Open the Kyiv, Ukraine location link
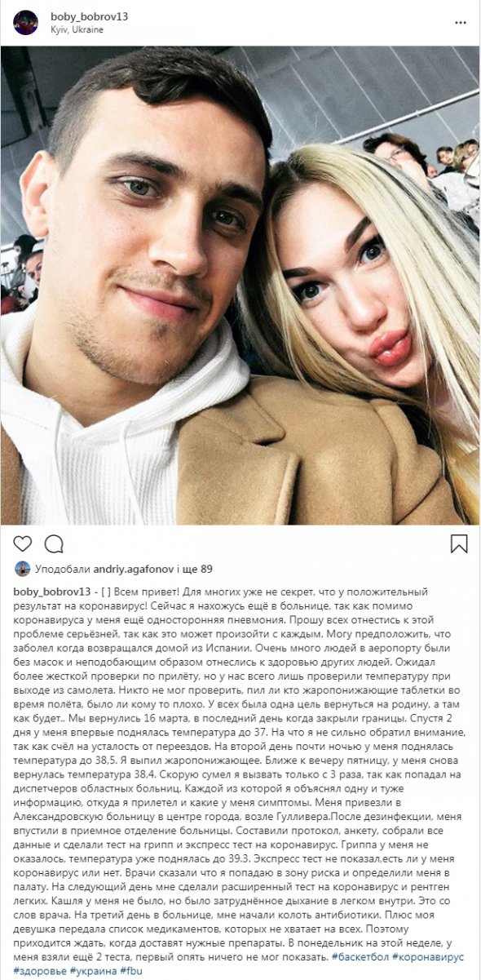Viewport: 481px width, 980px height. pos(77,29)
